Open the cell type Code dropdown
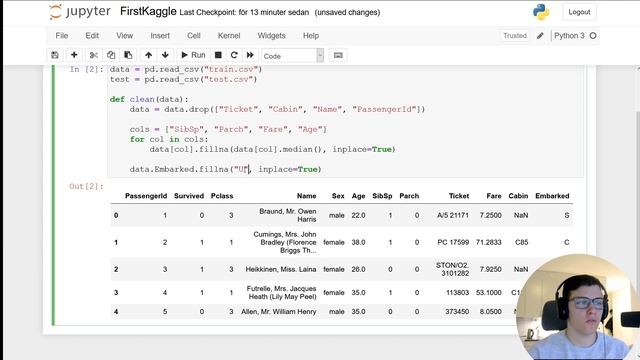Screen dimensions: 640x360 293,56
